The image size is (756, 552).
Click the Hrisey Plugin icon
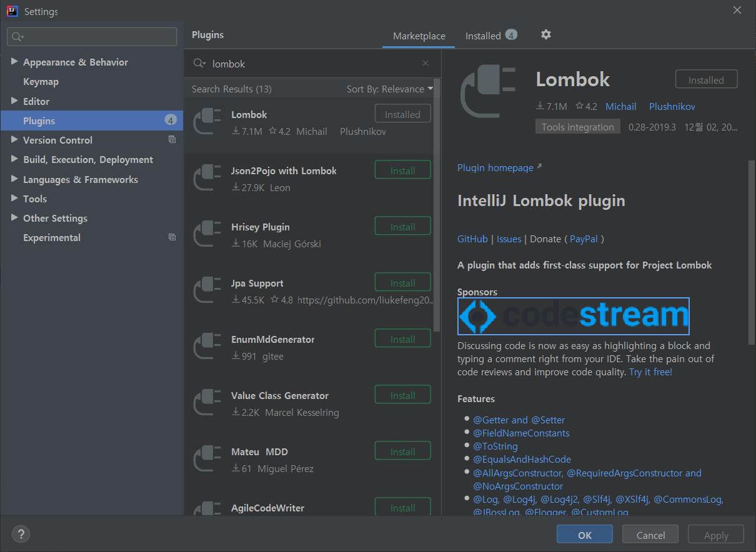click(x=208, y=234)
